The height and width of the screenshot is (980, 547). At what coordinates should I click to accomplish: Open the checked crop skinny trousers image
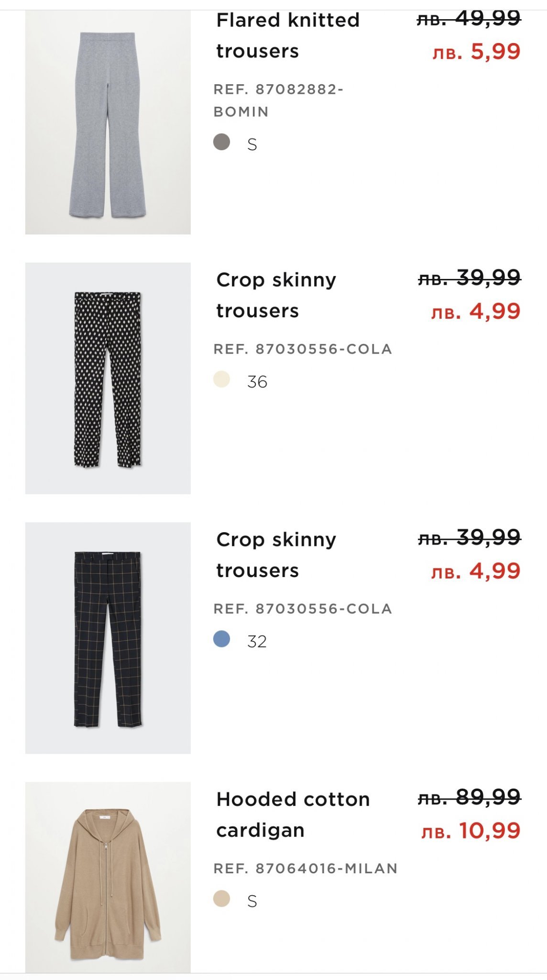pyautogui.click(x=108, y=638)
